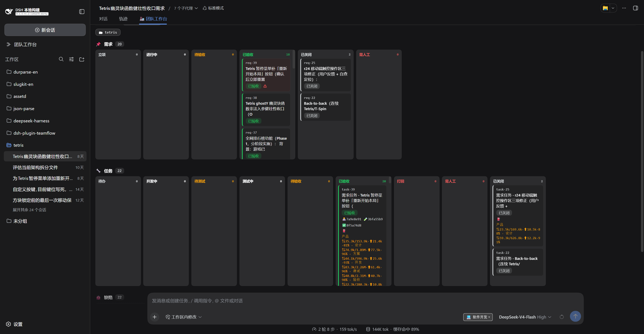This screenshot has width=644, height=334.
Task: Open task card task-22
Action: tap(518, 262)
